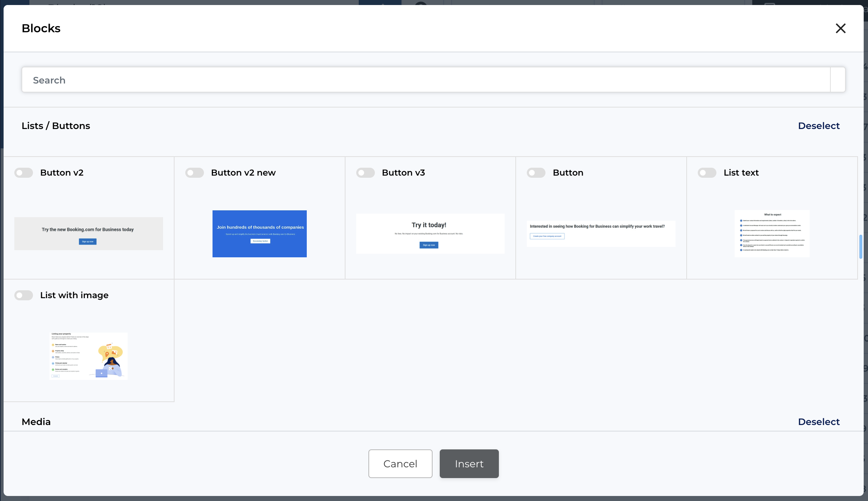Enable the List text block toggle
The image size is (868, 501).
pyautogui.click(x=707, y=173)
